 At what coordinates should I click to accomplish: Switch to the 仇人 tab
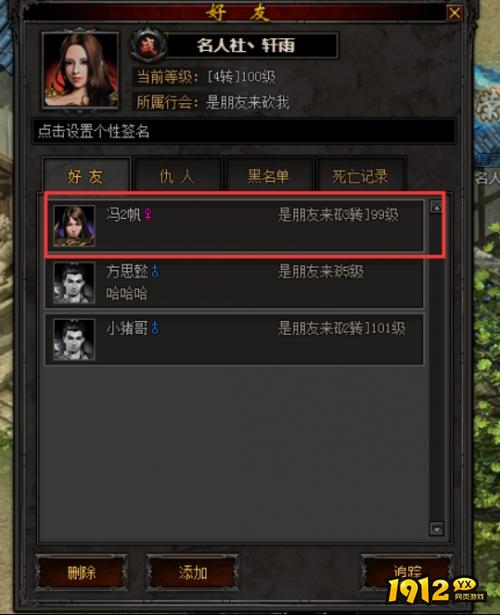[177, 175]
